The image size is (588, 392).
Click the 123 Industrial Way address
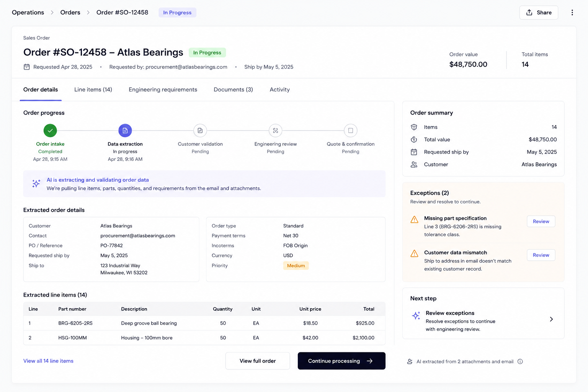point(120,266)
